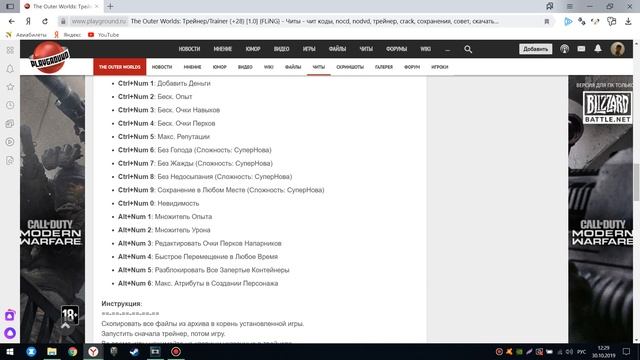
Task: Click the Playground site logo
Action: [x=49, y=58]
